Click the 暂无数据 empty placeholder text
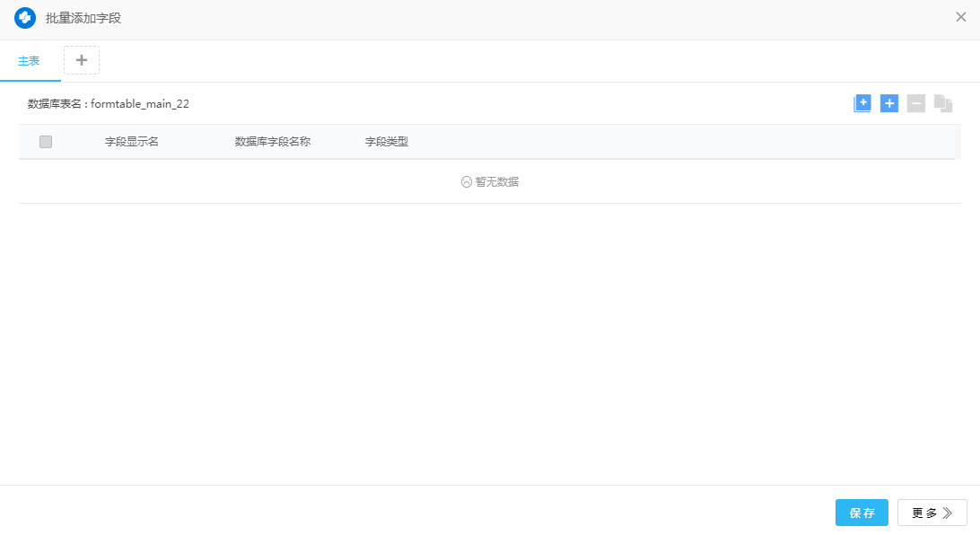 click(x=497, y=181)
